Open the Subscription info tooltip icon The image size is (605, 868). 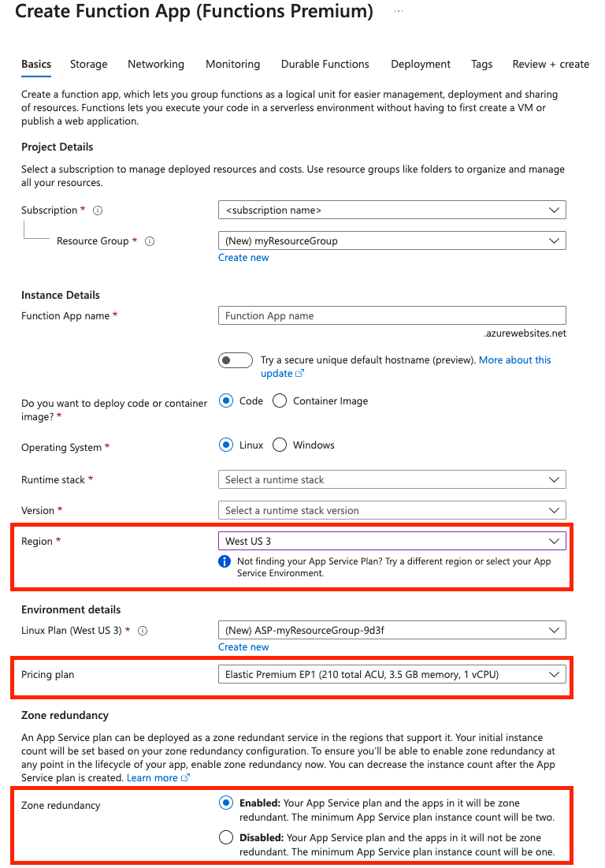[95, 210]
